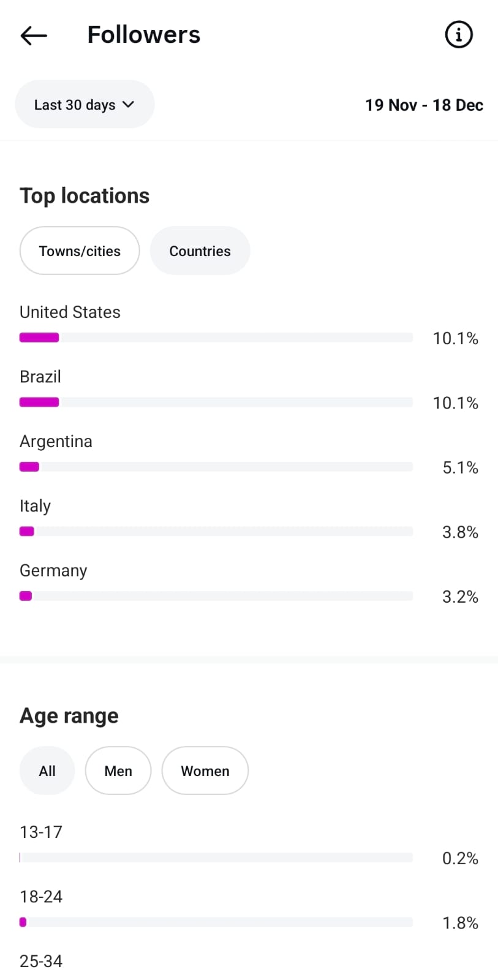
Task: Tap the 13-17 age range bar
Action: [216, 858]
